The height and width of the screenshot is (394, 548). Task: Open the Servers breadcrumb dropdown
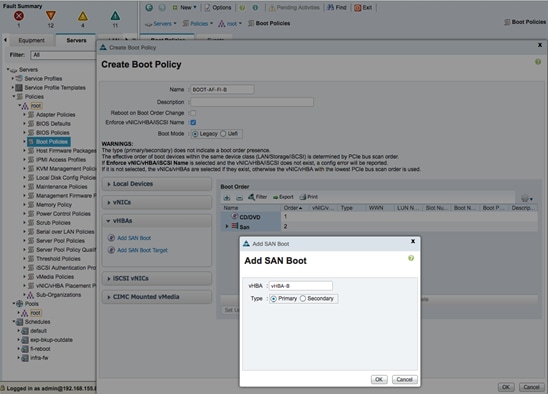click(161, 23)
